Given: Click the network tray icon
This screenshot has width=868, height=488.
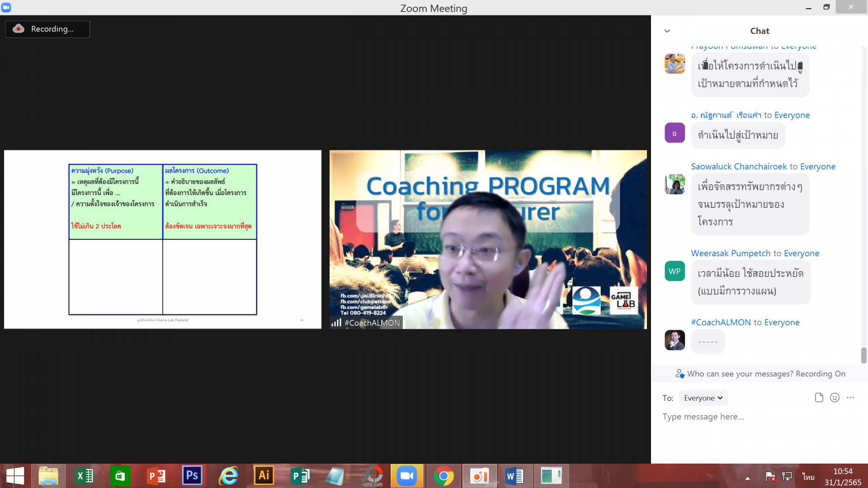Looking at the screenshot, I should click(x=787, y=476).
